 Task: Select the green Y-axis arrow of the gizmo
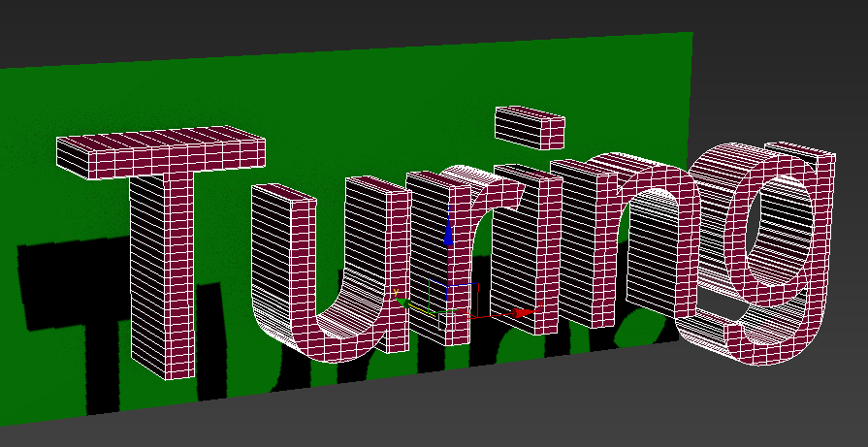(x=403, y=303)
